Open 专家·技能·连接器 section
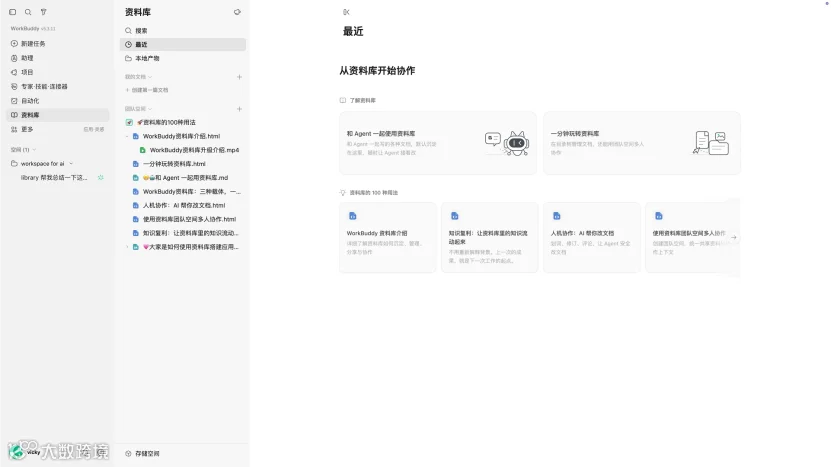The image size is (832, 467). point(57,87)
